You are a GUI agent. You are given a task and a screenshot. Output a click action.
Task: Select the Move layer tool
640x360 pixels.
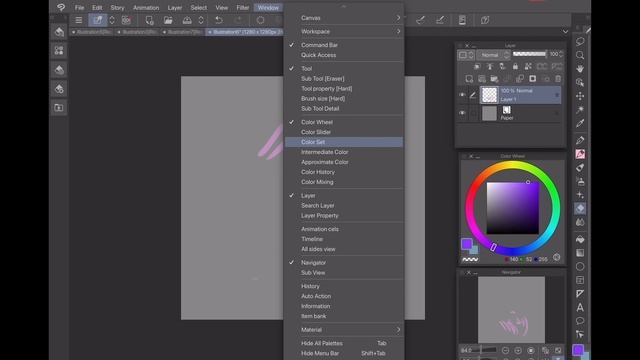(580, 96)
